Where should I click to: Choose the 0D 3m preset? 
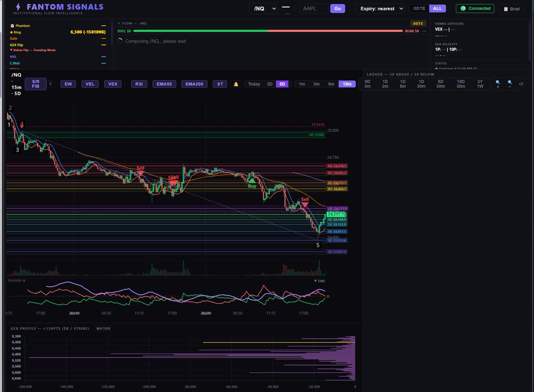point(368,84)
